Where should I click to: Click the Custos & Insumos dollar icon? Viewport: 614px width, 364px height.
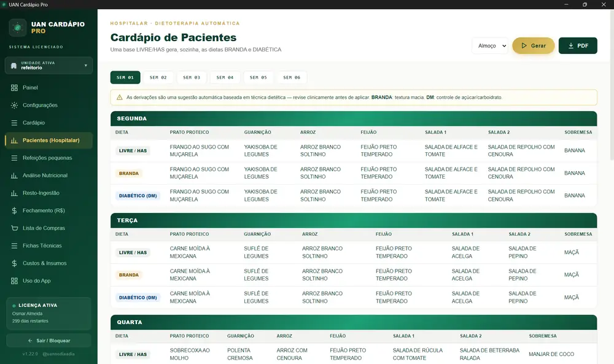click(x=15, y=263)
